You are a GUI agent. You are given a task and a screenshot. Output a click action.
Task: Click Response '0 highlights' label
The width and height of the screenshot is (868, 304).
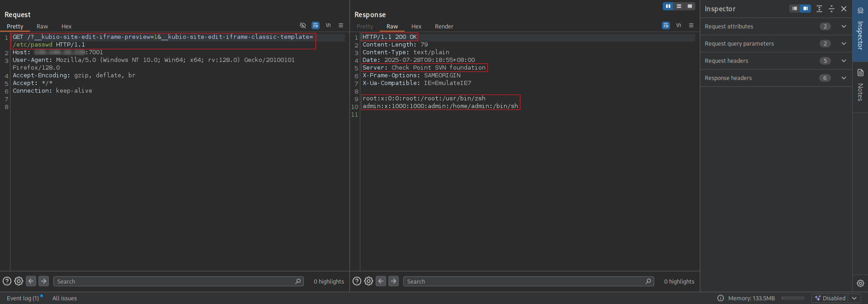coord(679,281)
